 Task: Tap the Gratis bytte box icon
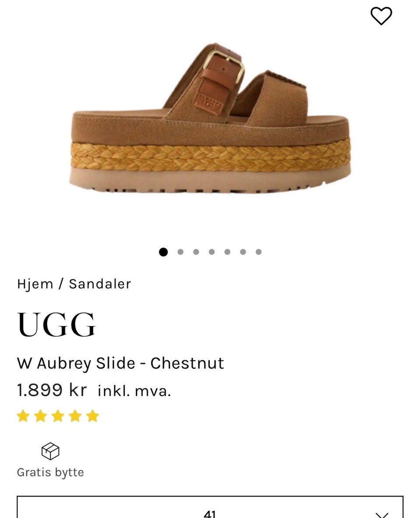coord(50,451)
